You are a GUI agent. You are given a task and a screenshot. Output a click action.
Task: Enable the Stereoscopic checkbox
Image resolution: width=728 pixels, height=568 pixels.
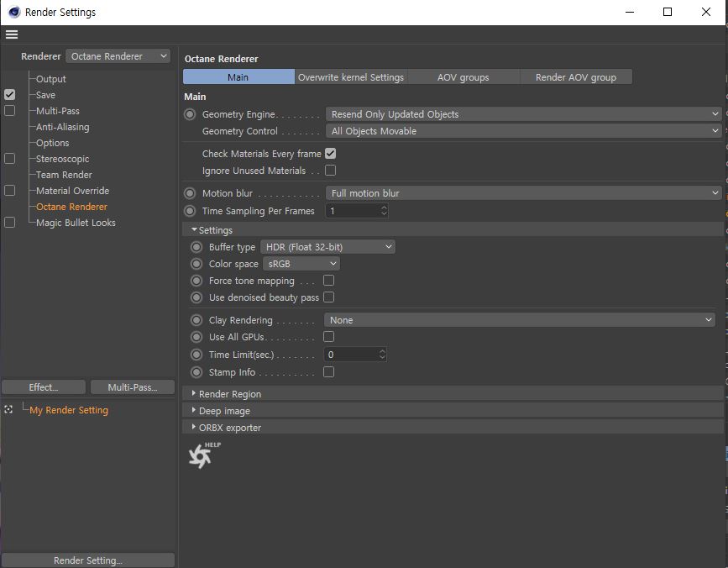tap(9, 158)
